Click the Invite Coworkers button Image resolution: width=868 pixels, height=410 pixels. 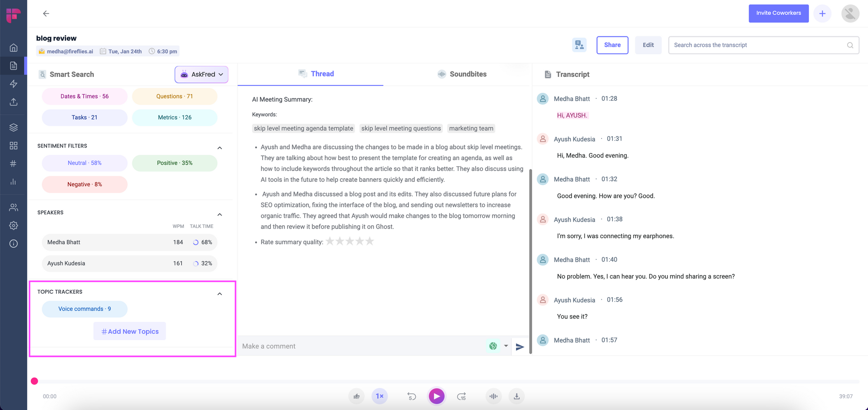[778, 13]
